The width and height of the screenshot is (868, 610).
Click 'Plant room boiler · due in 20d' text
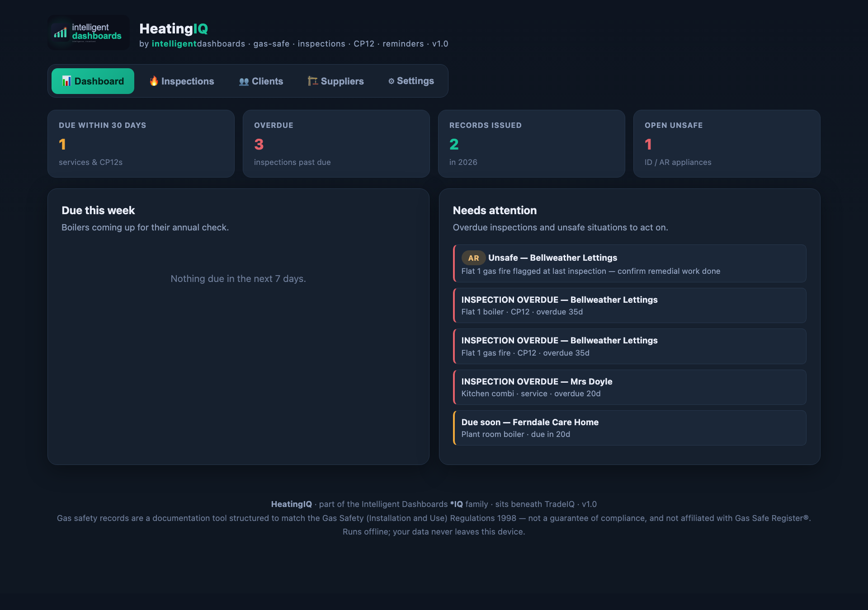click(516, 434)
